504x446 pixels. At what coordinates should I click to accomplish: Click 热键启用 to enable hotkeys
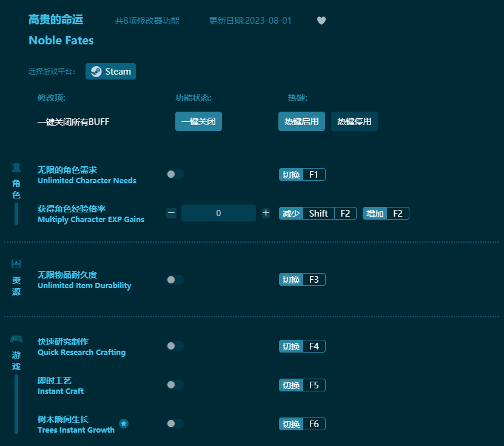pos(301,121)
